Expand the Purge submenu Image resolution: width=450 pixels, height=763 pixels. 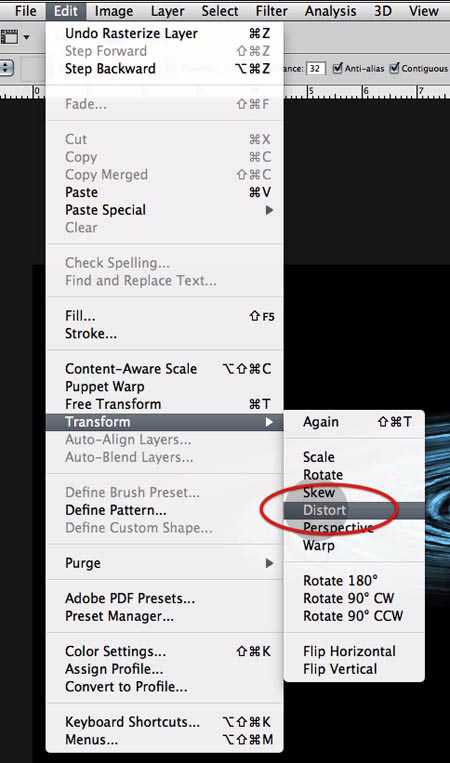[164, 563]
